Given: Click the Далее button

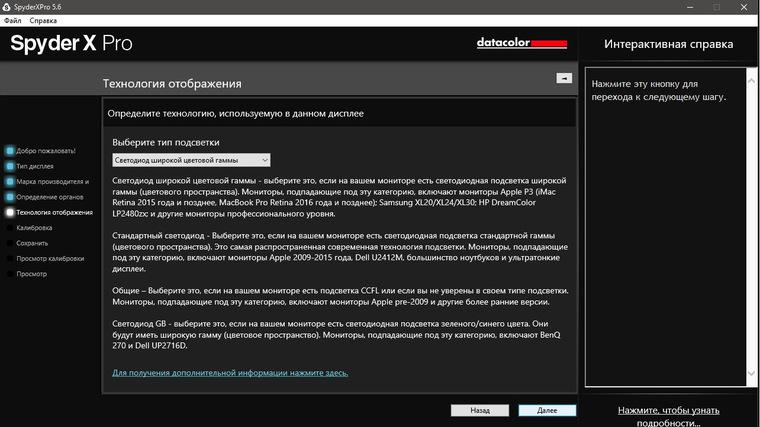Looking at the screenshot, I should pyautogui.click(x=547, y=410).
